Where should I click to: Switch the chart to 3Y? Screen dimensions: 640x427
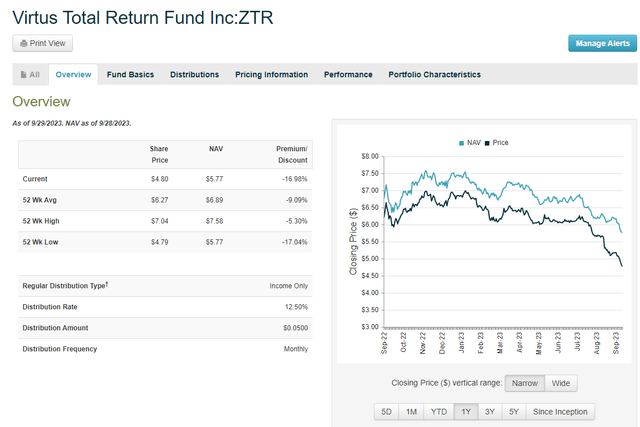pos(492,411)
